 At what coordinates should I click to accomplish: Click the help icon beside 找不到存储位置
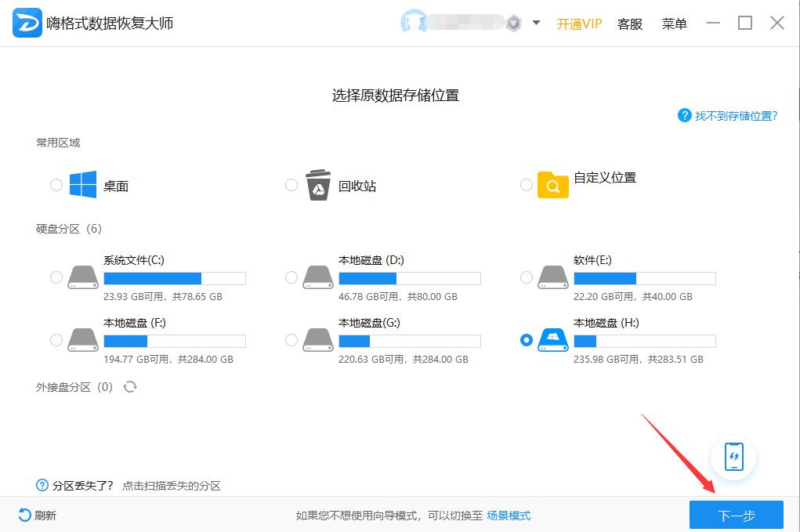(686, 115)
